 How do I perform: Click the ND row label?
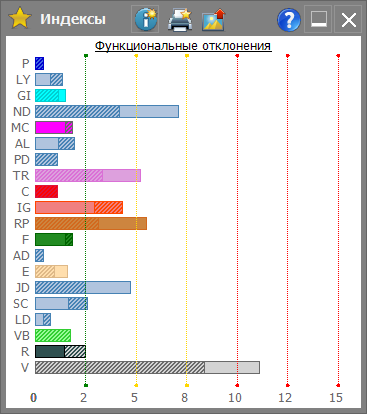coord(22,112)
